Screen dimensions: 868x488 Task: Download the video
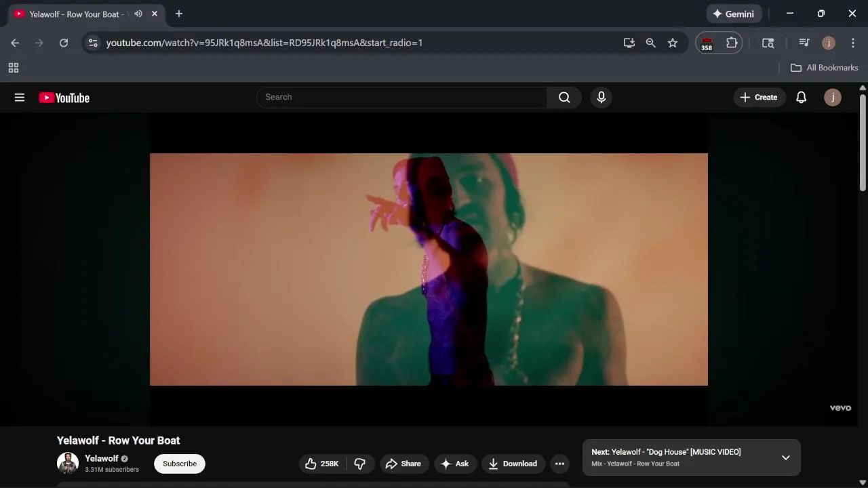[513, 464]
